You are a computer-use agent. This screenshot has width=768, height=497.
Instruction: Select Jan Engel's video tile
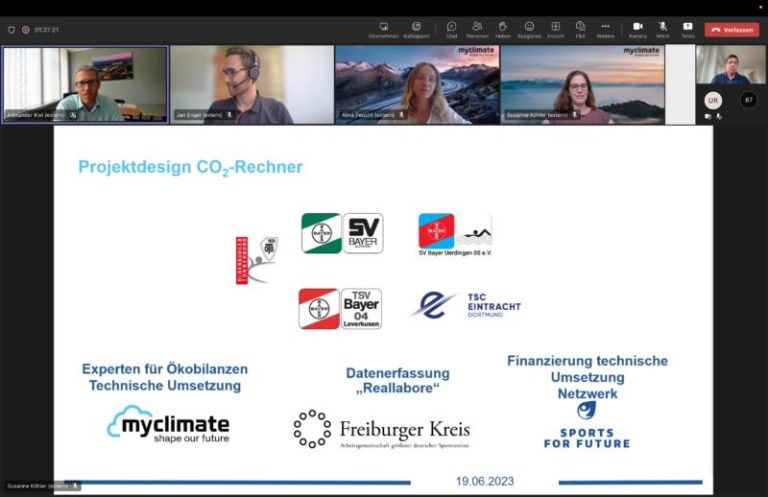tap(252, 84)
